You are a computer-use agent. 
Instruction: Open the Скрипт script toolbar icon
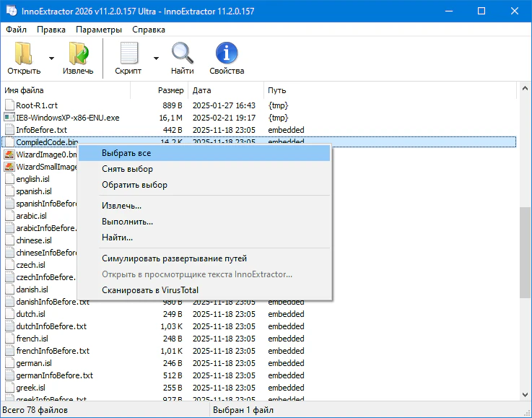pyautogui.click(x=128, y=53)
